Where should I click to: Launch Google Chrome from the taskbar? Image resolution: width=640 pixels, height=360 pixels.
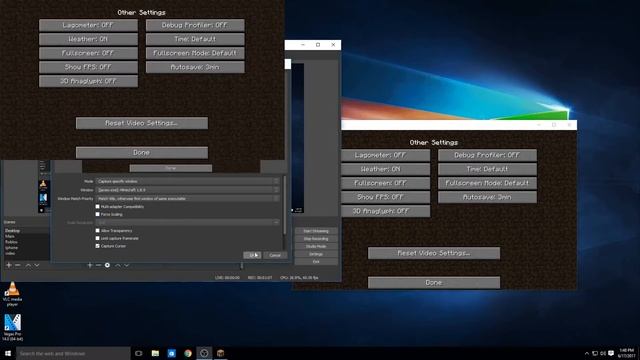(x=188, y=353)
